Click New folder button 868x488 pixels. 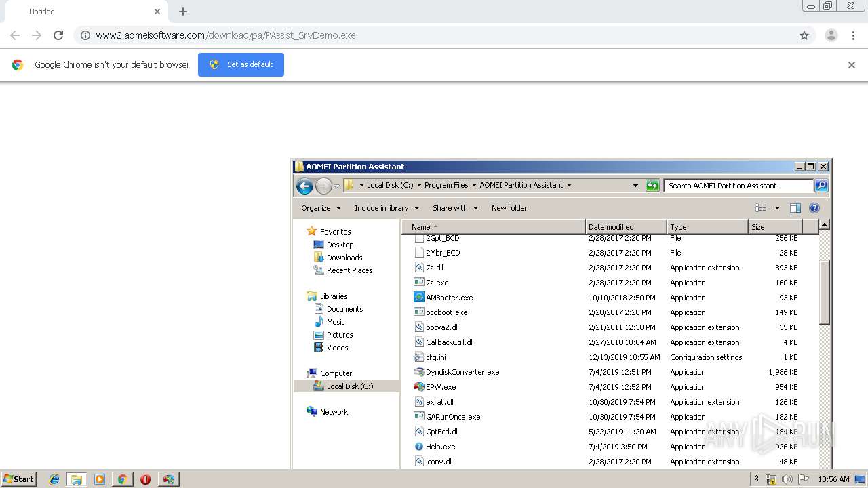click(509, 208)
